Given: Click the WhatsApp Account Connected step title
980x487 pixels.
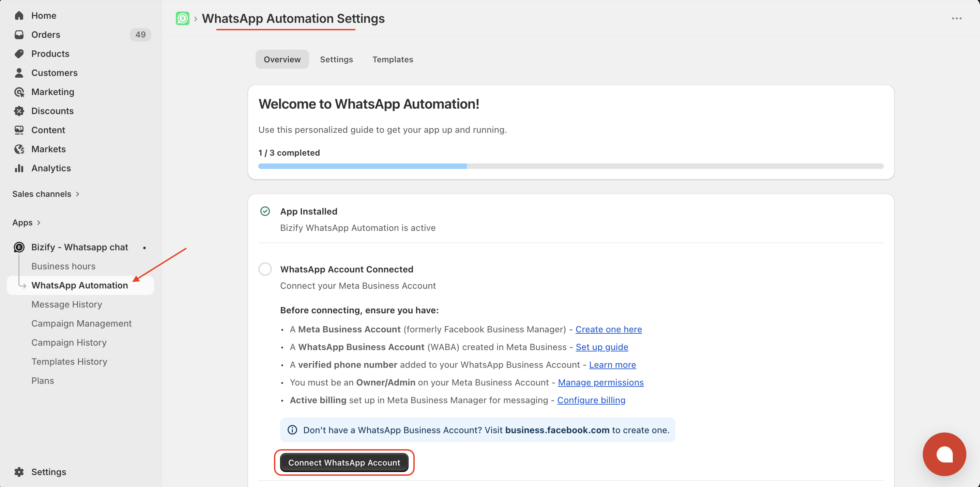Looking at the screenshot, I should coord(347,269).
